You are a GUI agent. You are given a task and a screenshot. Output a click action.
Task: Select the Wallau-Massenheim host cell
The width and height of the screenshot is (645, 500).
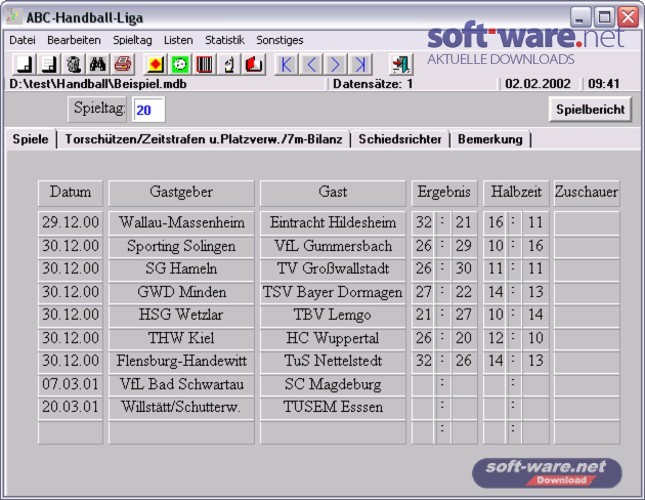point(181,223)
